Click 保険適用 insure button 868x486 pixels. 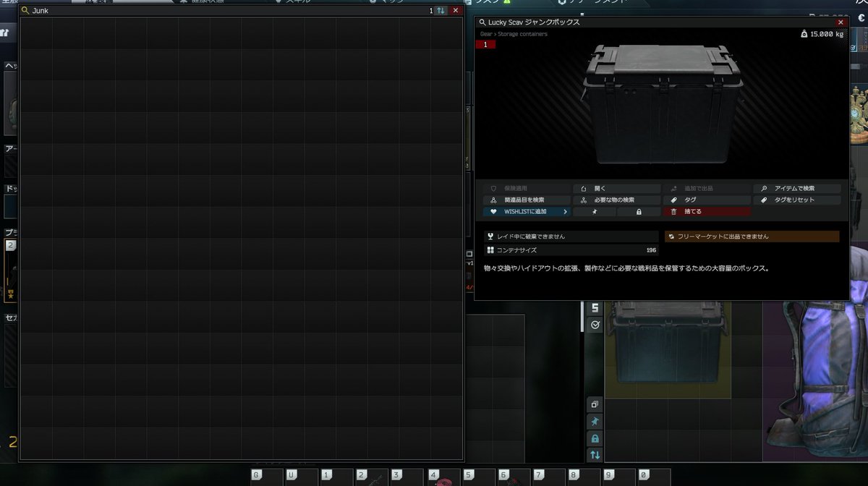[527, 188]
